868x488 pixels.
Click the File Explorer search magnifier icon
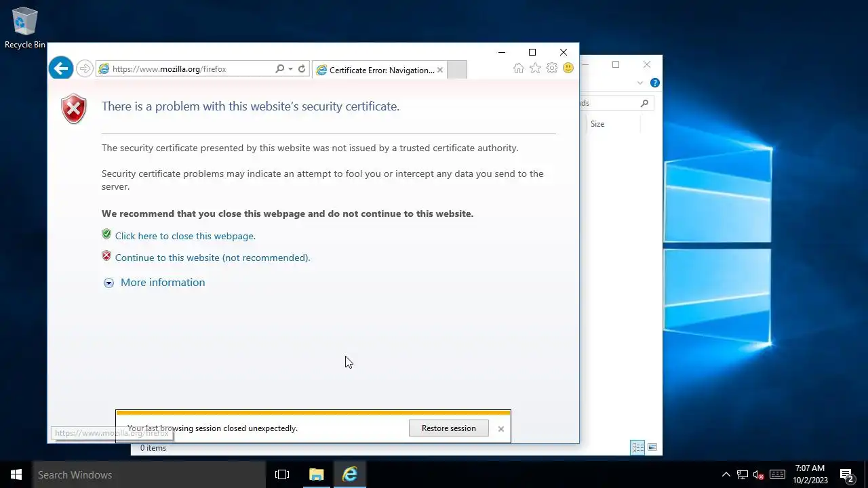point(644,103)
